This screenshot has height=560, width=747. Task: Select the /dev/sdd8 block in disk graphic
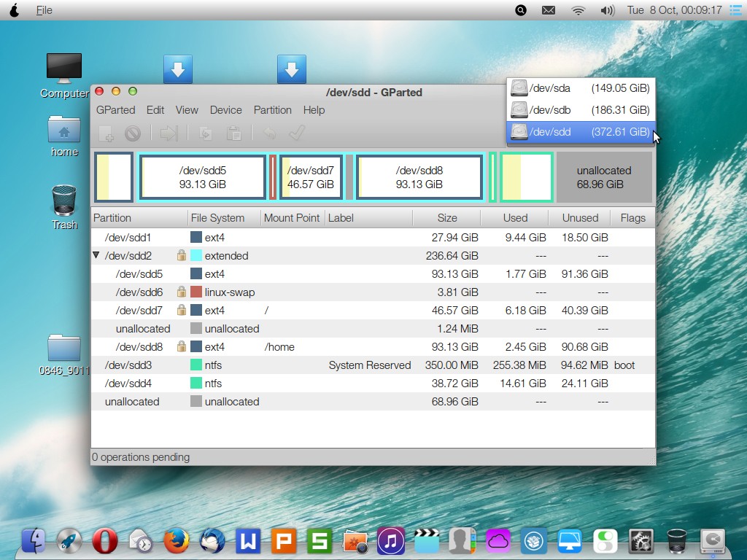(419, 177)
